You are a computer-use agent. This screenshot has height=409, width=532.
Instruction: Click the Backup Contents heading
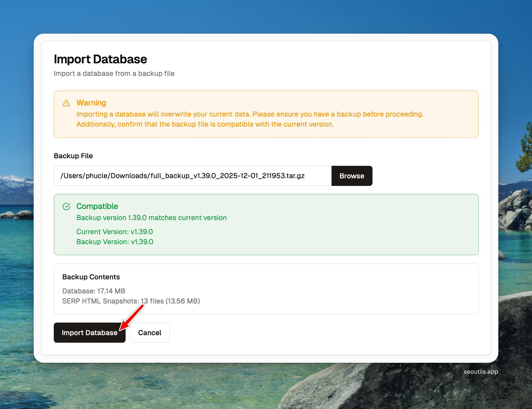click(x=91, y=277)
